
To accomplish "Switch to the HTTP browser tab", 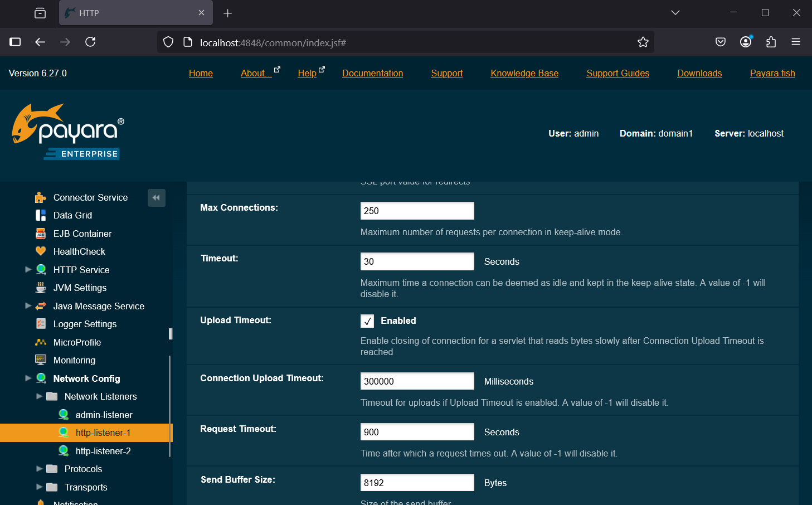I will click(x=136, y=13).
